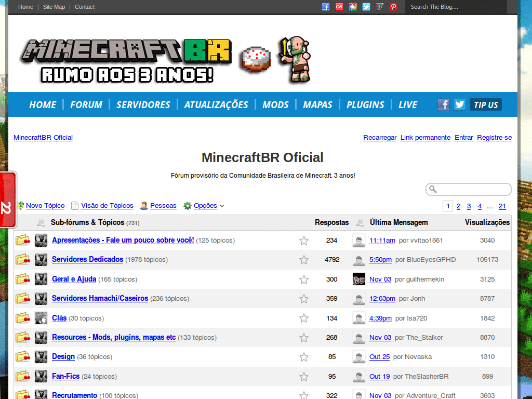The height and width of the screenshot is (399, 532).
Task: Click the Entrar link
Action: click(463, 137)
